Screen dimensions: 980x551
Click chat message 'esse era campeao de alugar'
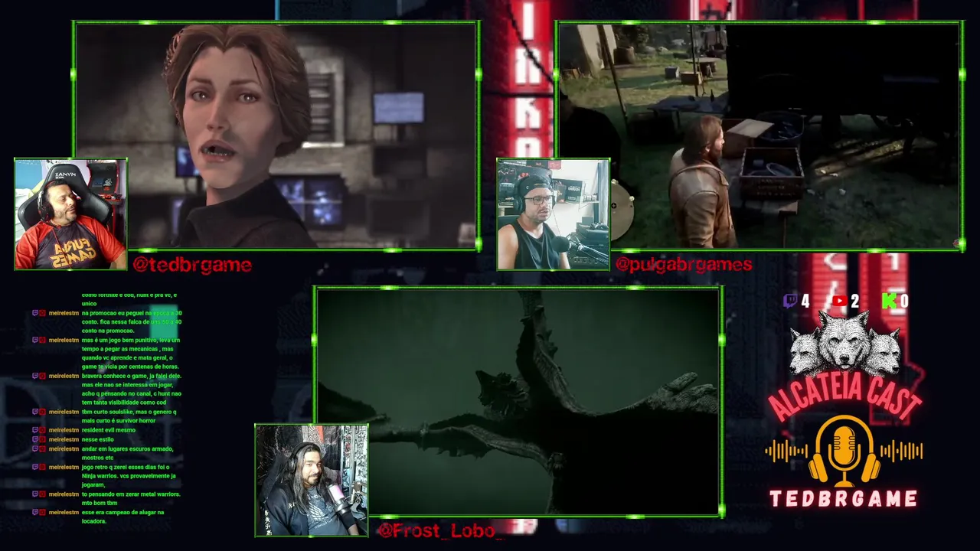122,517
